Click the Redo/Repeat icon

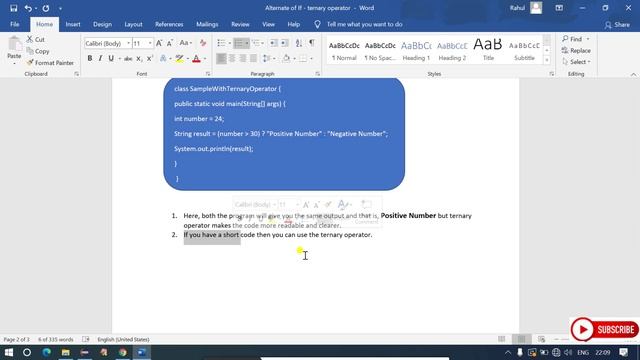[x=46, y=8]
